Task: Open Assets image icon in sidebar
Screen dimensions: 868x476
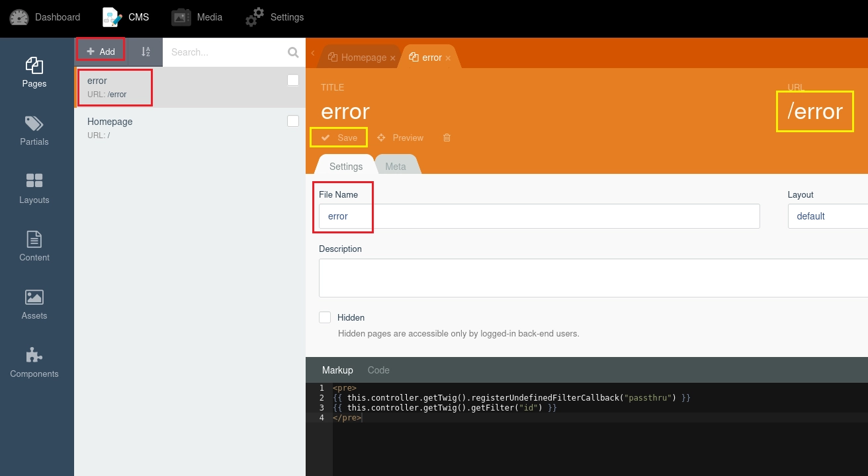Action: (x=34, y=297)
